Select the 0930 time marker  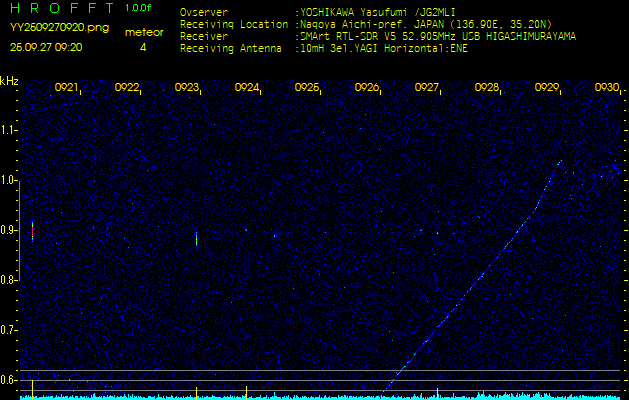(606, 88)
